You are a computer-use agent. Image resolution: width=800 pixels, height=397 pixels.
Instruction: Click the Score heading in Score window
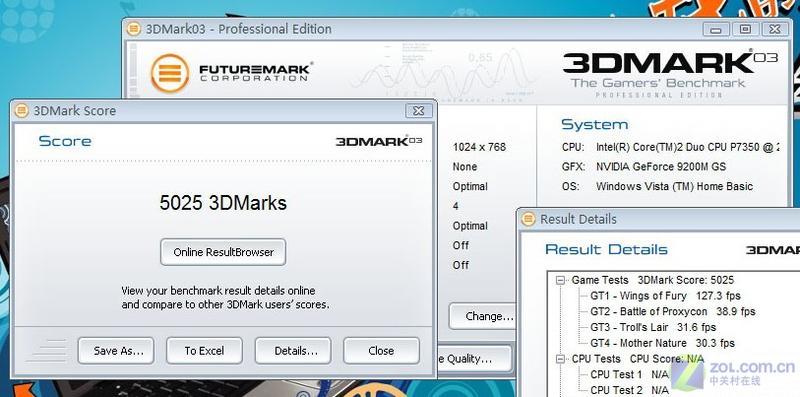pos(65,141)
